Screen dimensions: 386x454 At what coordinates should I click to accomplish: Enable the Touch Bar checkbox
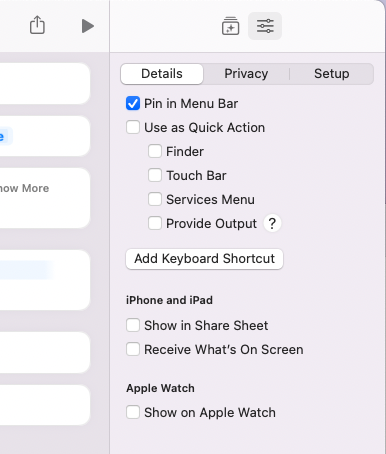pyautogui.click(x=155, y=175)
